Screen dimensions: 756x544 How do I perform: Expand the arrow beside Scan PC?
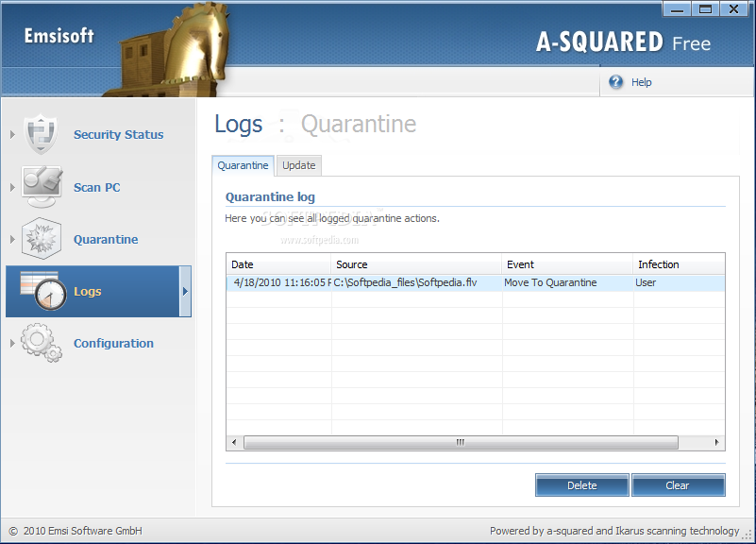click(12, 187)
